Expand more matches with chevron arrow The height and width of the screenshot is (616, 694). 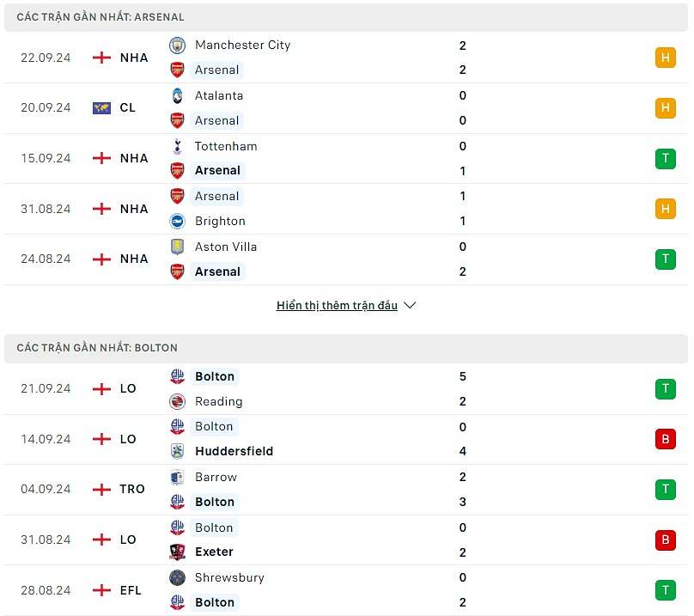pos(410,305)
